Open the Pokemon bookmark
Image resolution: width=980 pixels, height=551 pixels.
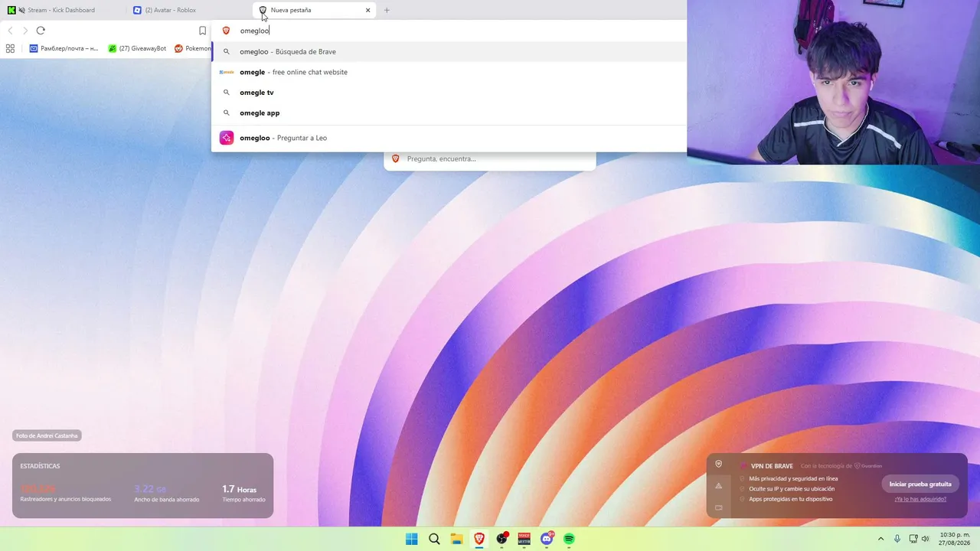(192, 48)
